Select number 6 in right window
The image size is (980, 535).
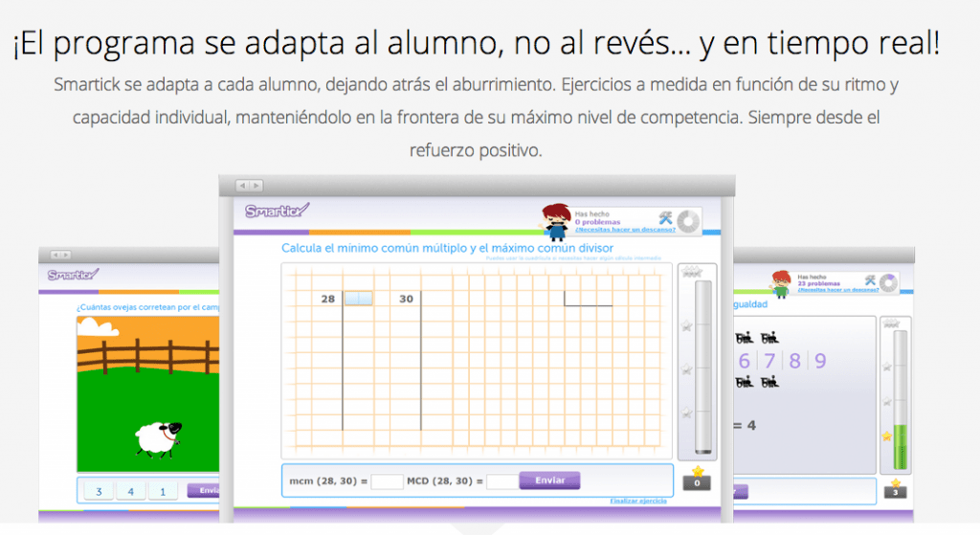coord(744,361)
